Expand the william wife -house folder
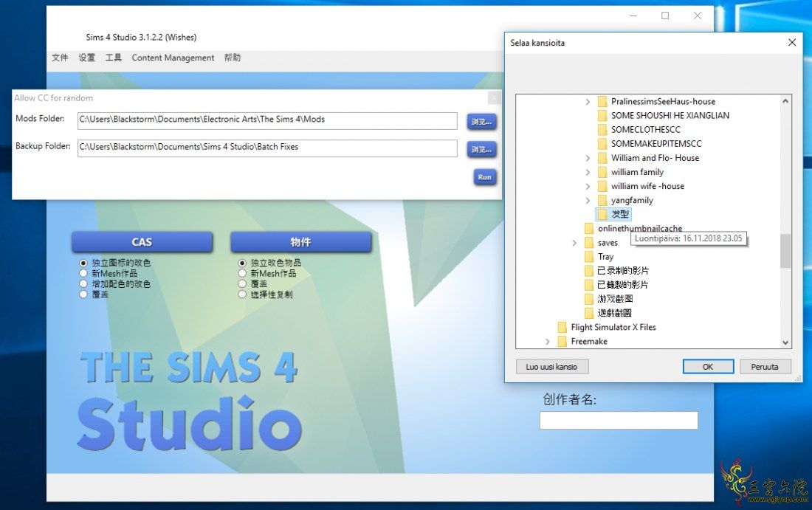Screen dimensions: 812x510 (588, 186)
